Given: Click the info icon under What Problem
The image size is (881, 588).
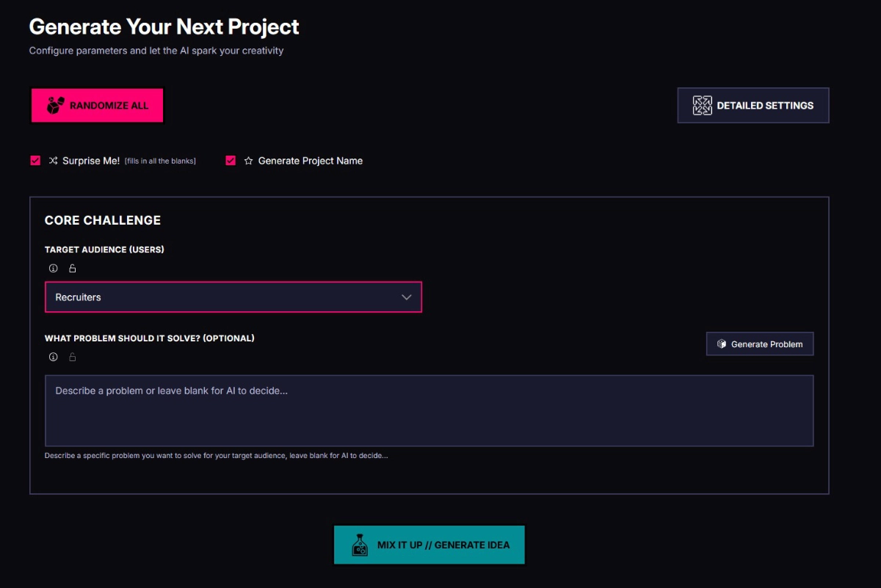Looking at the screenshot, I should 53,357.
